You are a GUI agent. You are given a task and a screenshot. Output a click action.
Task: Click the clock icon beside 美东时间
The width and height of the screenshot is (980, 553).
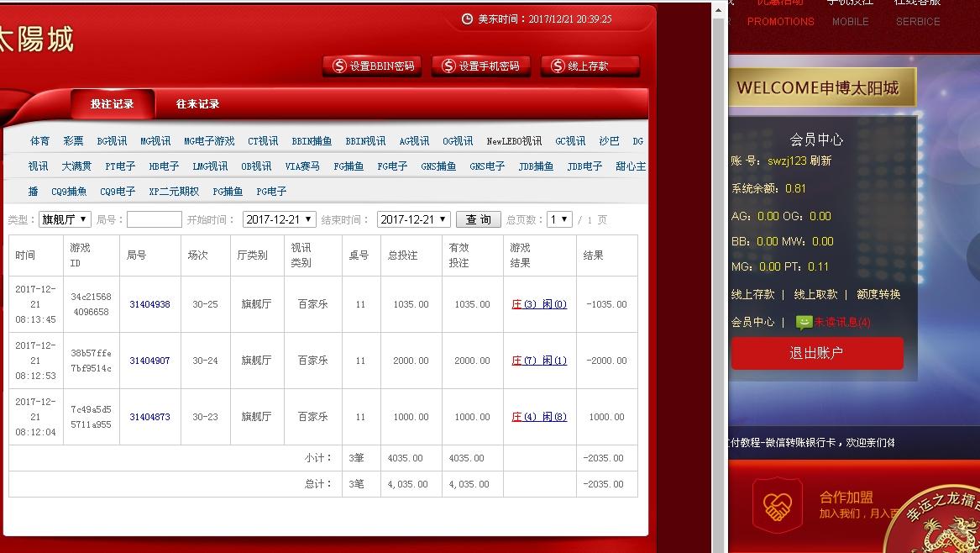(467, 18)
